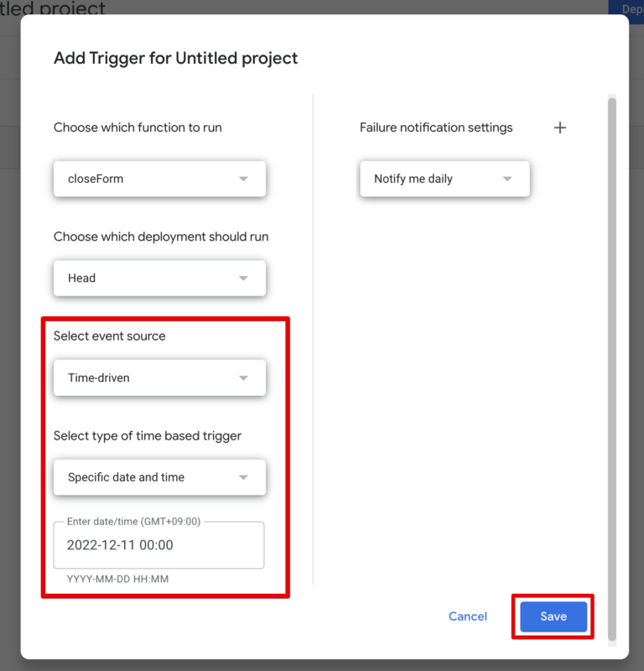
Task: Open the 'Specific date and time' dropdown
Action: pos(159,477)
